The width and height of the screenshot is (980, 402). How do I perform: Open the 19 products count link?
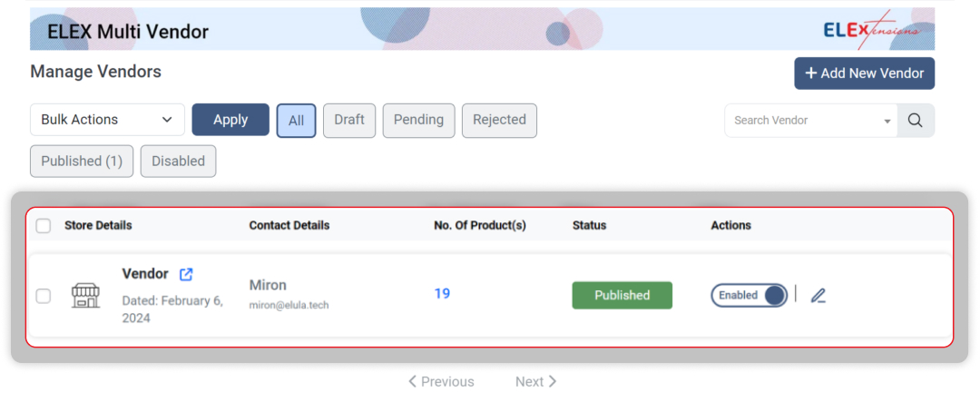point(442,293)
